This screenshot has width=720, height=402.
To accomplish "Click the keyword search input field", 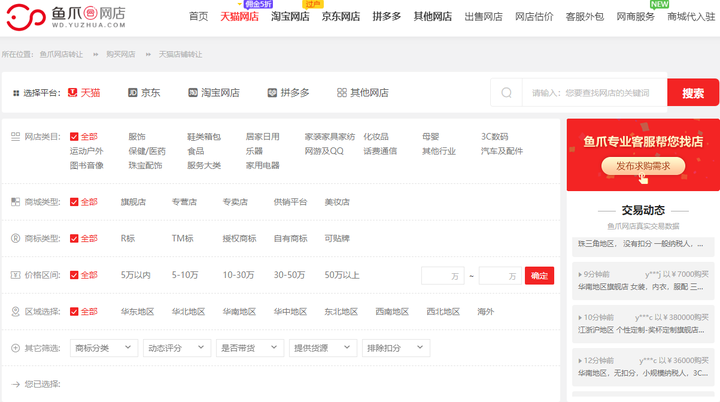I will 595,93.
